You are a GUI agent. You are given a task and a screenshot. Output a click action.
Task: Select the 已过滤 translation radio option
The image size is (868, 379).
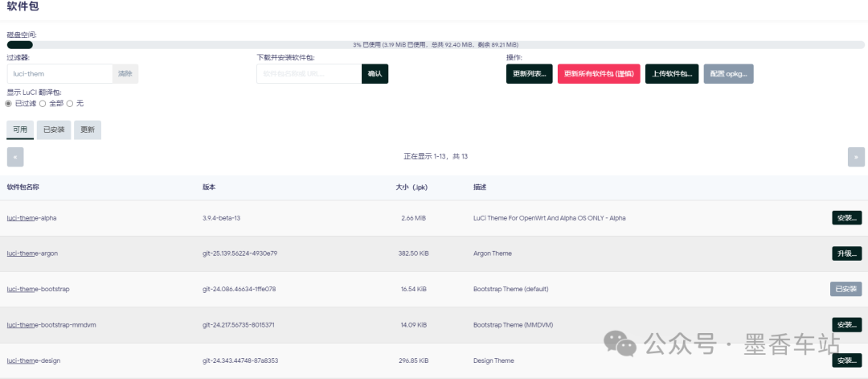coord(9,104)
